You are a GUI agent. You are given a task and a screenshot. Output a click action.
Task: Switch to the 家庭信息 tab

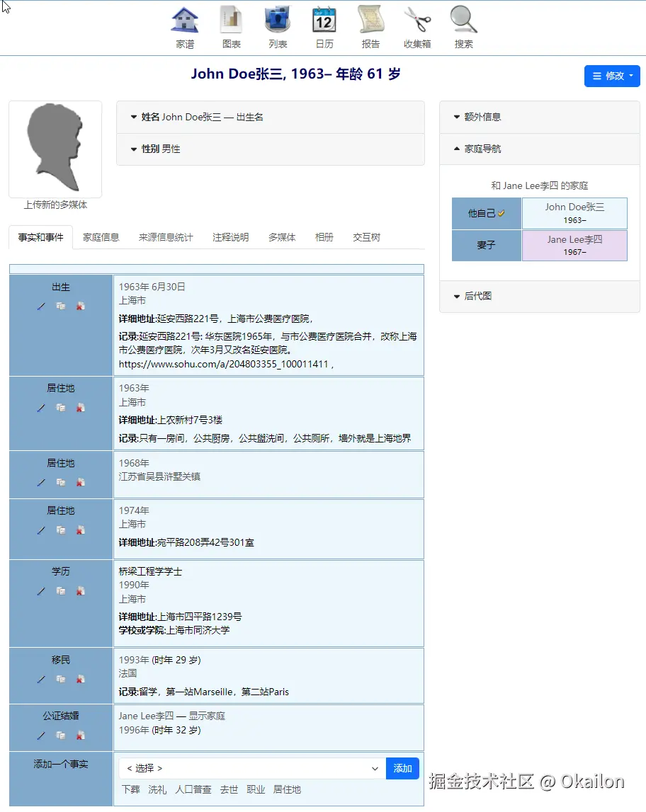point(101,237)
